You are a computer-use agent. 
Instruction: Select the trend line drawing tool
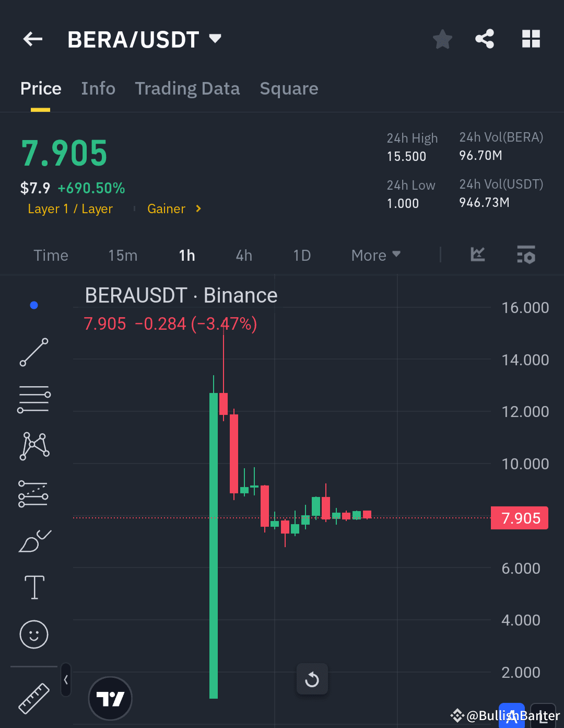click(x=33, y=352)
